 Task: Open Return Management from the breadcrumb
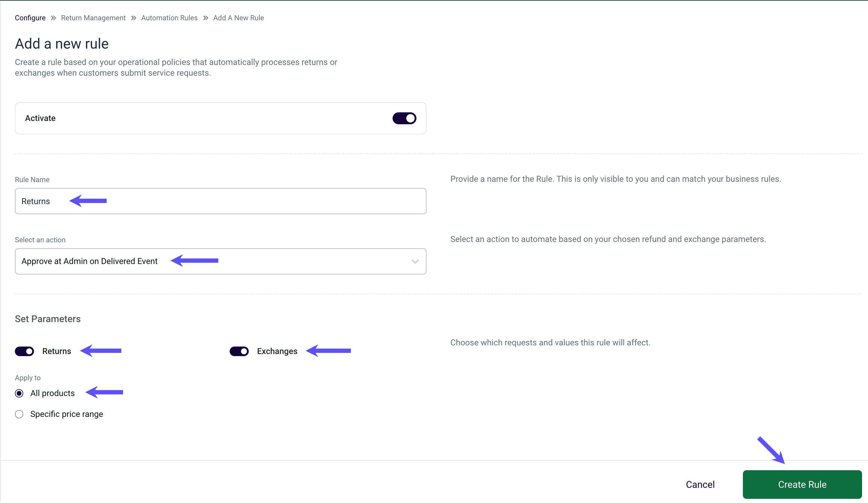coord(93,18)
